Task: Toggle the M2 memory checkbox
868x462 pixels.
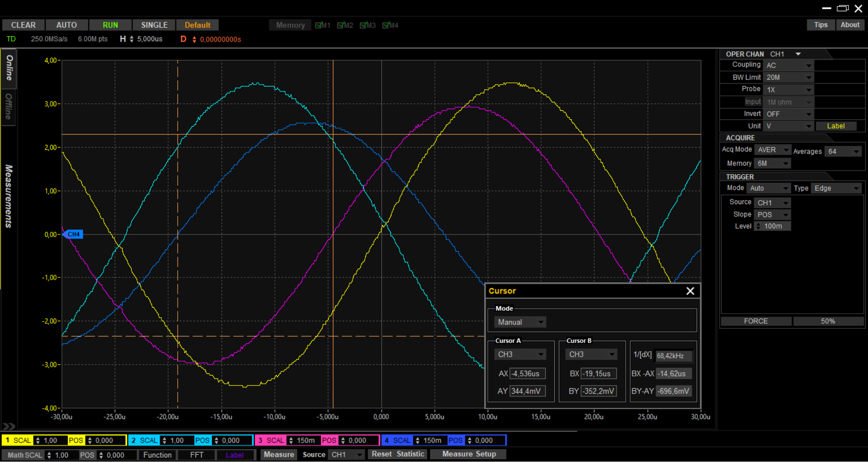Action: click(341, 25)
